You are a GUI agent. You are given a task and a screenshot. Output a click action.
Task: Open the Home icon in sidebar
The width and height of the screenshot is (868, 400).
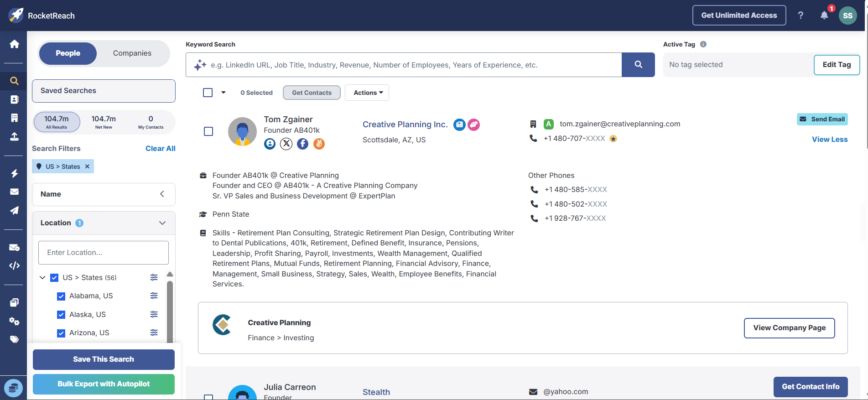(x=14, y=44)
